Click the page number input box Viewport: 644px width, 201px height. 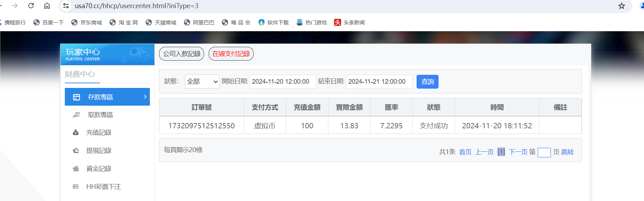pos(544,152)
